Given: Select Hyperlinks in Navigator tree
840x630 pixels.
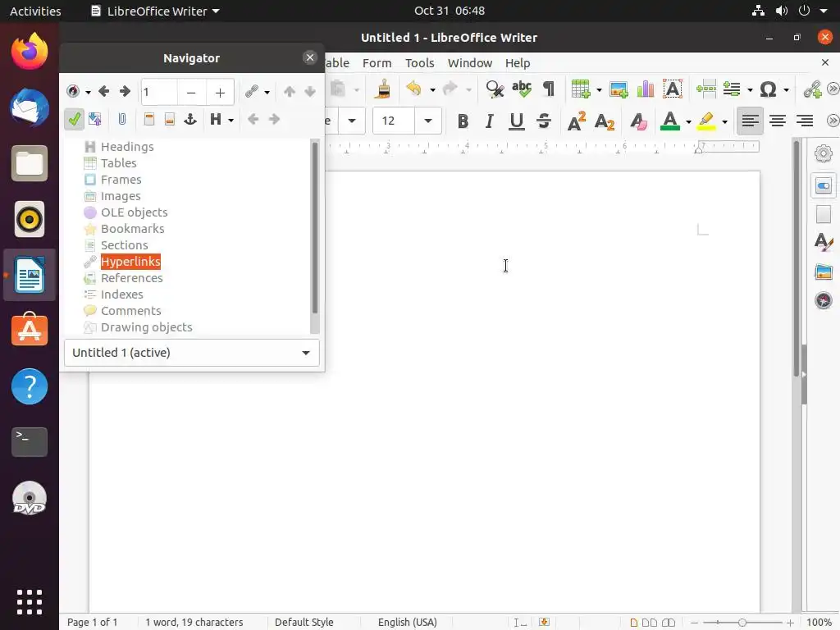Looking at the screenshot, I should 130,262.
